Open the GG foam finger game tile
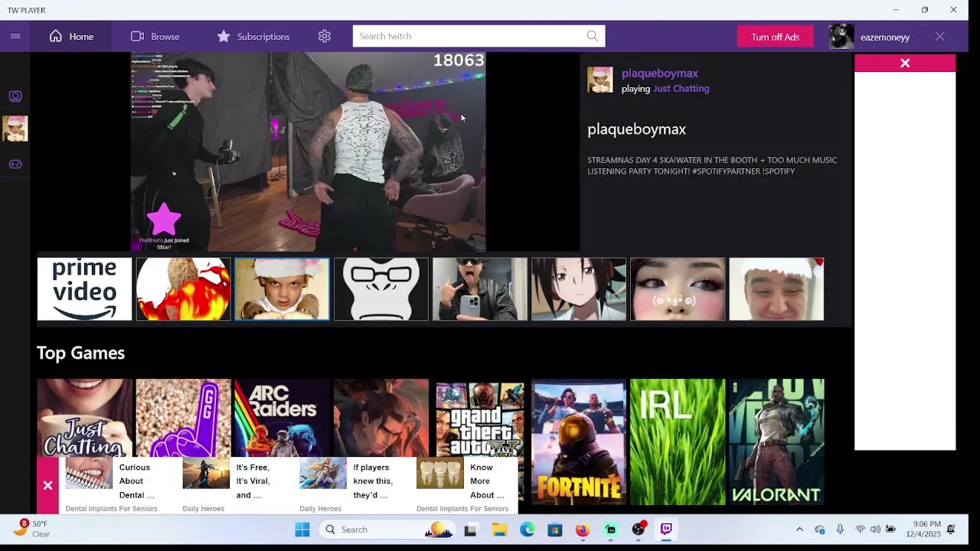The height and width of the screenshot is (551, 980). (x=183, y=417)
